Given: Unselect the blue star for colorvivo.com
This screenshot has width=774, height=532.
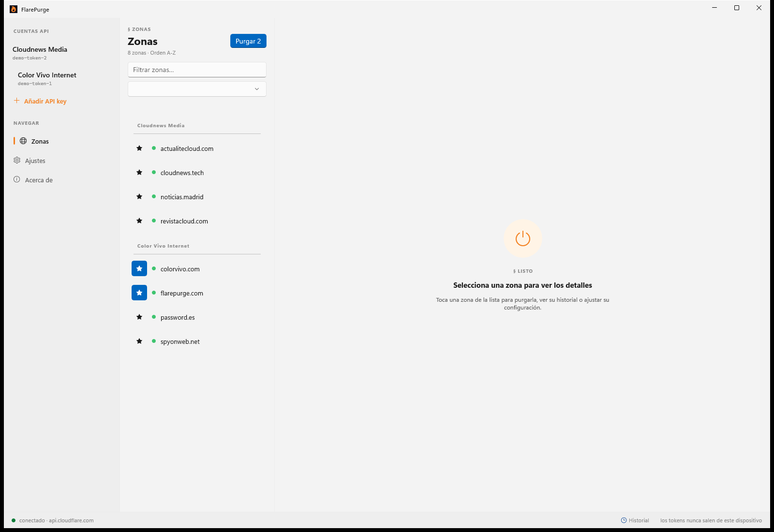Looking at the screenshot, I should [x=139, y=268].
